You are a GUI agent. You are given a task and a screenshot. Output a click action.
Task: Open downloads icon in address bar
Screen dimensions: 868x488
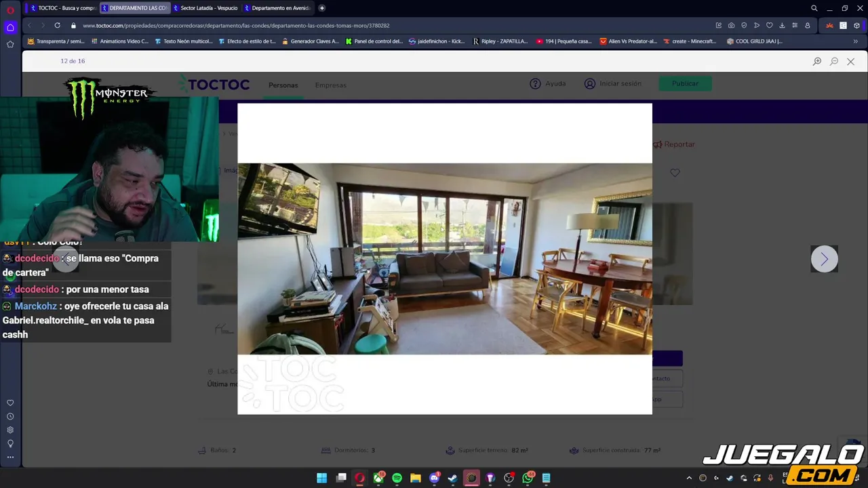point(782,25)
